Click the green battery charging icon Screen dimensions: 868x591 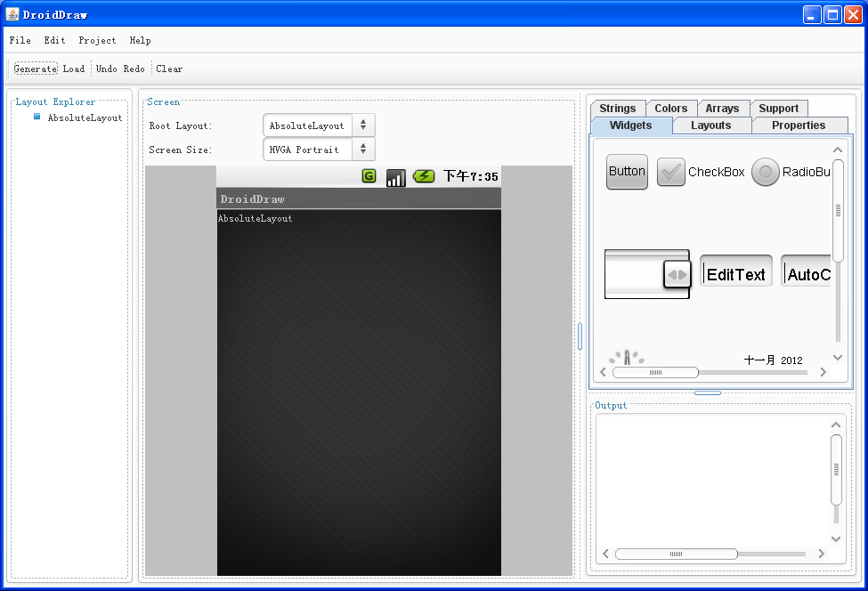point(424,176)
